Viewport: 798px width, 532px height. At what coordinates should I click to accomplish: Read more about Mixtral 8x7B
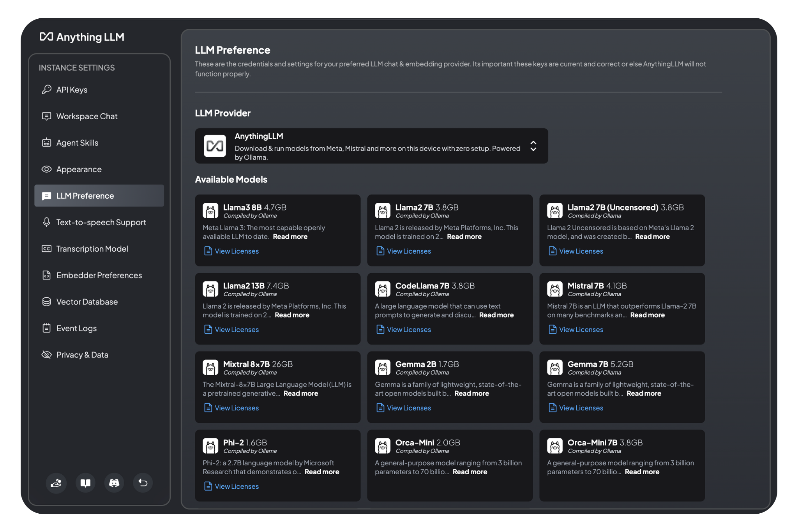(x=301, y=393)
